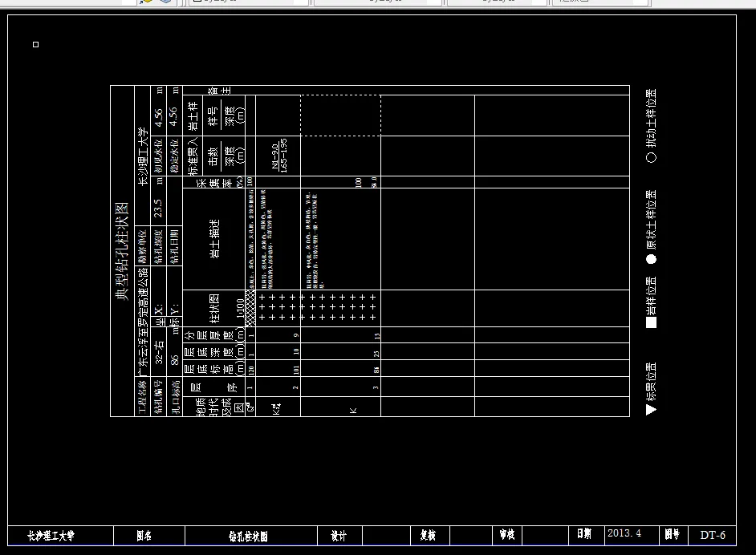The width and height of the screenshot is (756, 555).
Task: Click the 钻孔深度 label
Action: pos(158,245)
